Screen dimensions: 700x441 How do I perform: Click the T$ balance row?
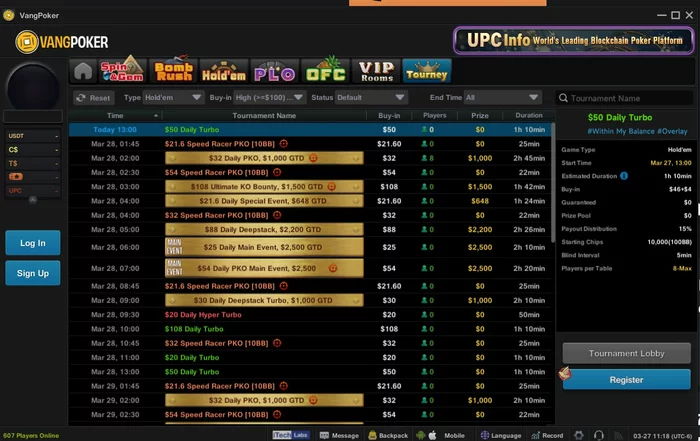(33, 163)
